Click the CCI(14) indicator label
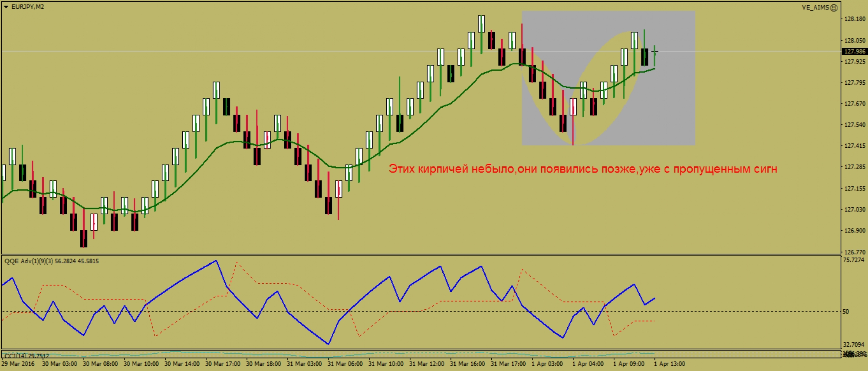This screenshot has height=371, width=868. [x=26, y=356]
